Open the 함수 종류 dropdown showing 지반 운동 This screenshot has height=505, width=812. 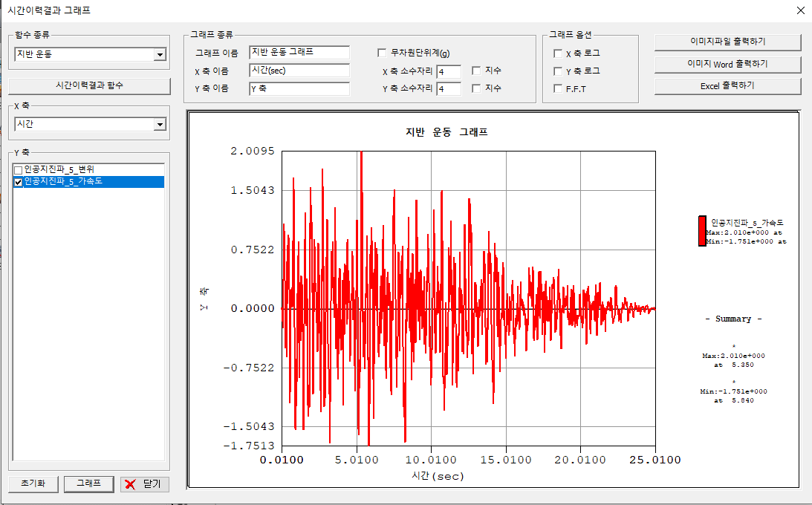(160, 54)
